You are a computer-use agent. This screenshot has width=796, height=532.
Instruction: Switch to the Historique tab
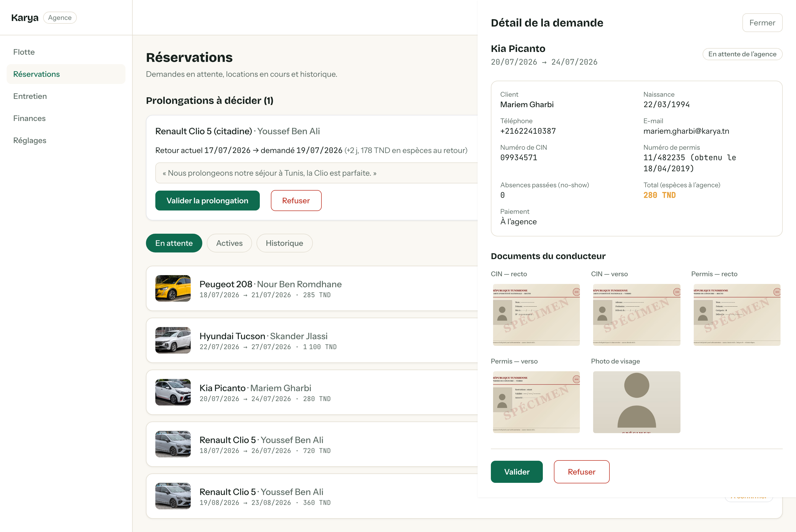click(284, 243)
